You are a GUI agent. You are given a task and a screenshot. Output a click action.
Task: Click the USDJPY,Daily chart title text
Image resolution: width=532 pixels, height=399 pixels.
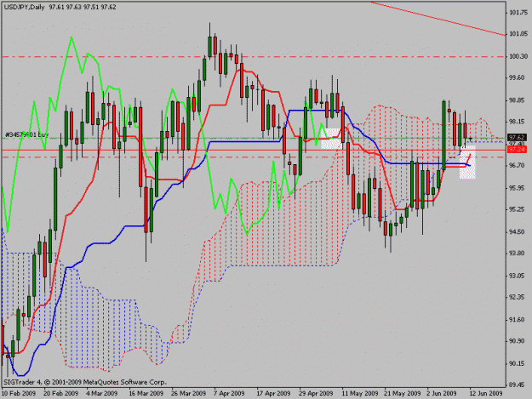[x=24, y=7]
